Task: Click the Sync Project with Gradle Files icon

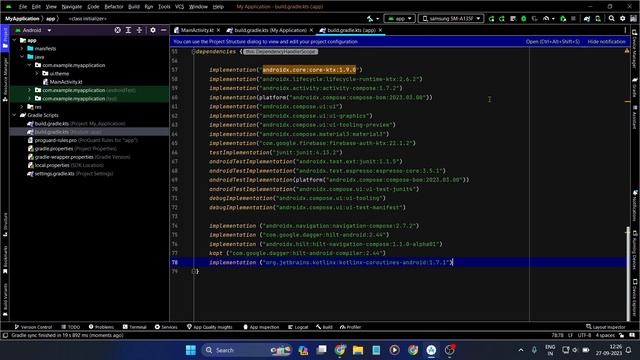Action: click(587, 19)
